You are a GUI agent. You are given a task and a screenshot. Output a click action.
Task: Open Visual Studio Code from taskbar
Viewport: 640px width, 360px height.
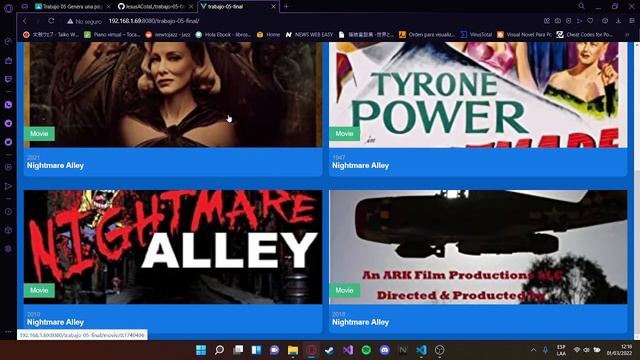point(421,350)
